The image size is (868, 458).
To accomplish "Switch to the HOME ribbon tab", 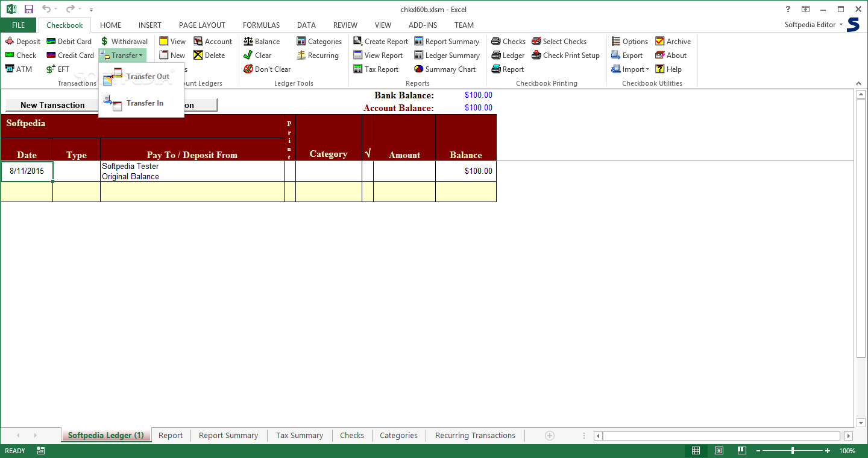I will point(111,25).
